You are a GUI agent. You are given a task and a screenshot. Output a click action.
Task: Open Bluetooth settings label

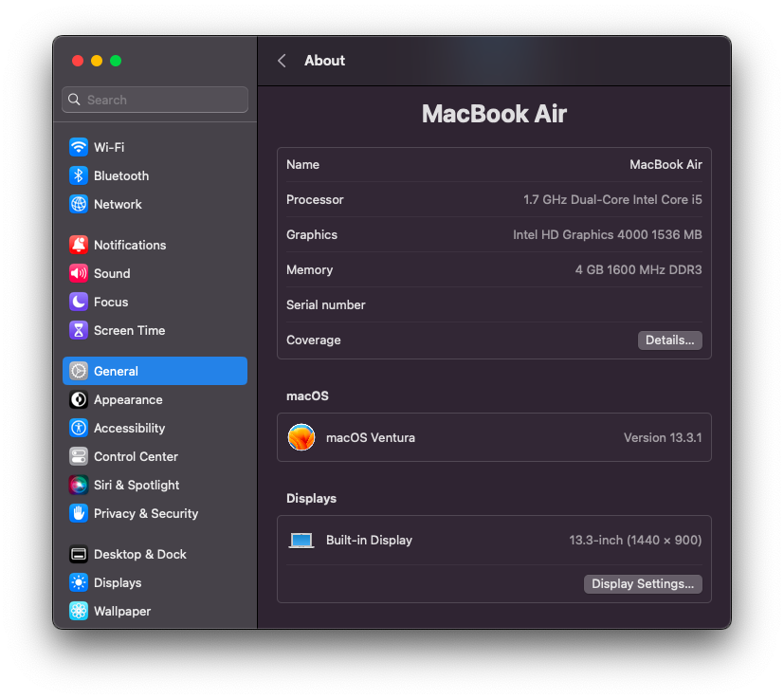tap(121, 175)
